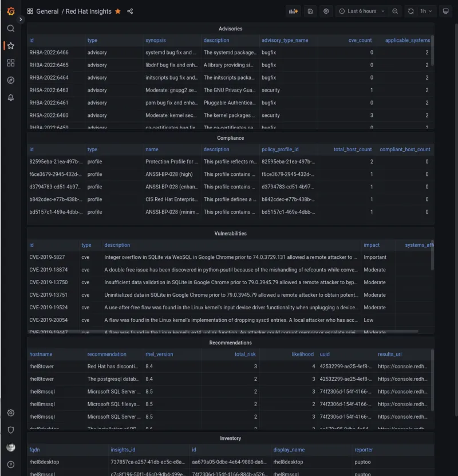
Task: Open the Dashboards grid icon in sidebar
Action: [x=10, y=62]
